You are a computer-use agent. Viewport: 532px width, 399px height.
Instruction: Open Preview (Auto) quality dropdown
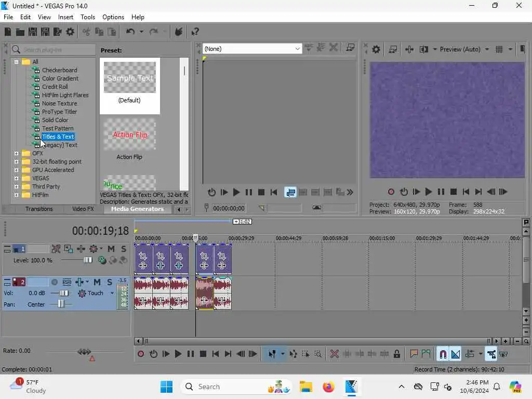click(487, 49)
